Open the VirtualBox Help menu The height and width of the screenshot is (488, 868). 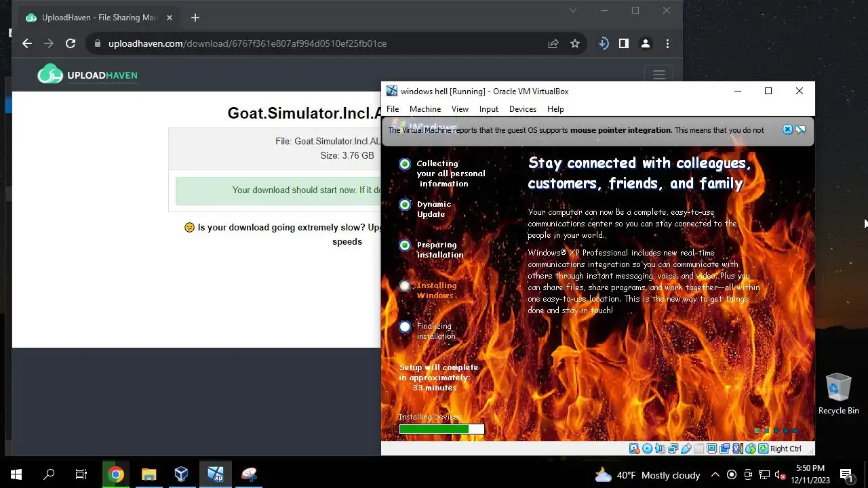555,109
